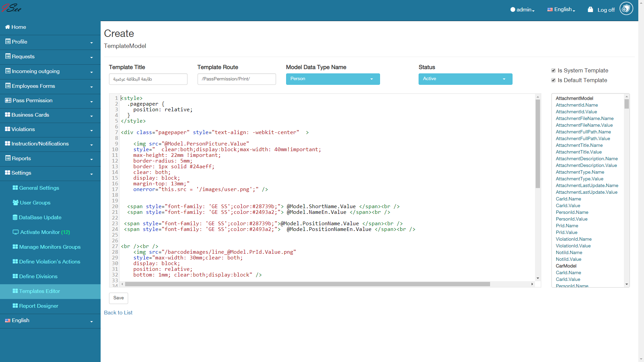Select PrId.Name in the model list
The width and height of the screenshot is (644, 362).
567,226
